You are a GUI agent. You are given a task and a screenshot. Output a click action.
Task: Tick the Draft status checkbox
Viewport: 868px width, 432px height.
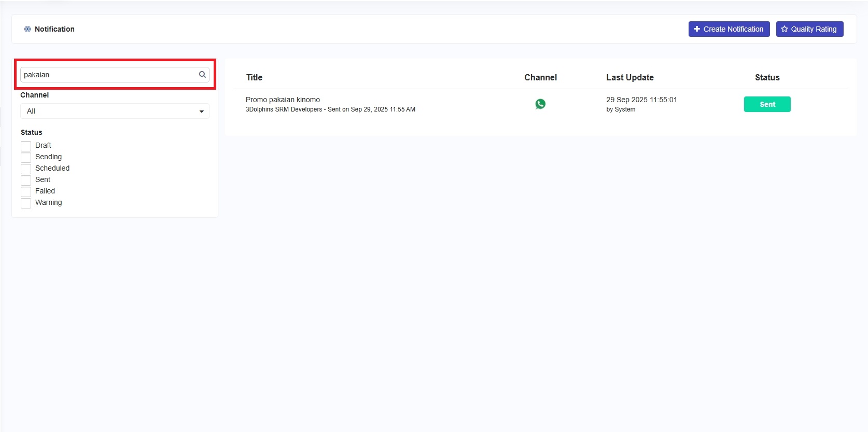click(x=26, y=146)
